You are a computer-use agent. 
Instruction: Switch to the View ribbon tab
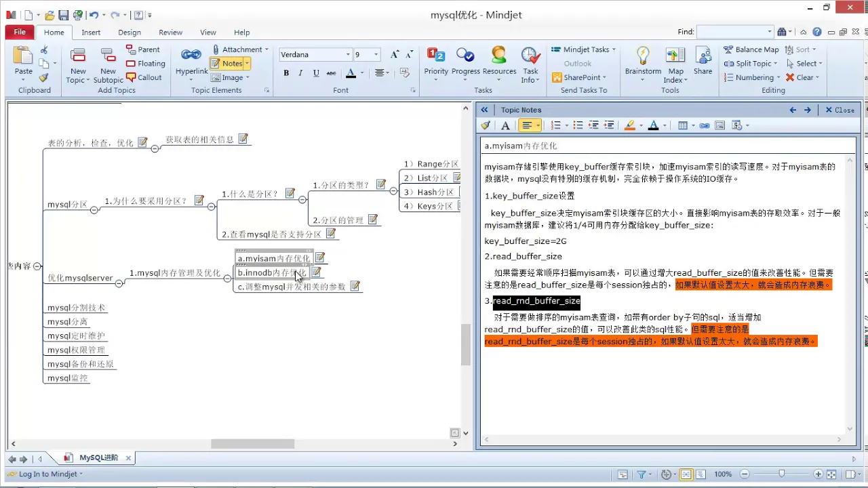click(x=208, y=32)
